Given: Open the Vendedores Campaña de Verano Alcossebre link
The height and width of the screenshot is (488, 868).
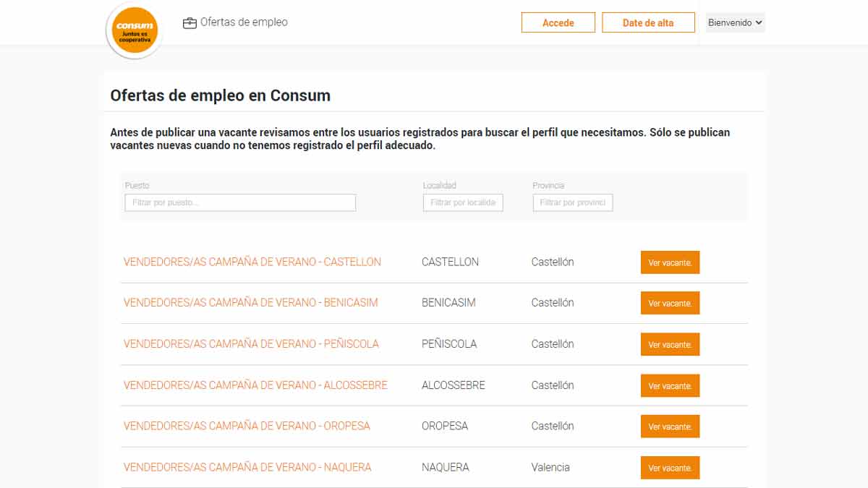Looking at the screenshot, I should coord(255,385).
